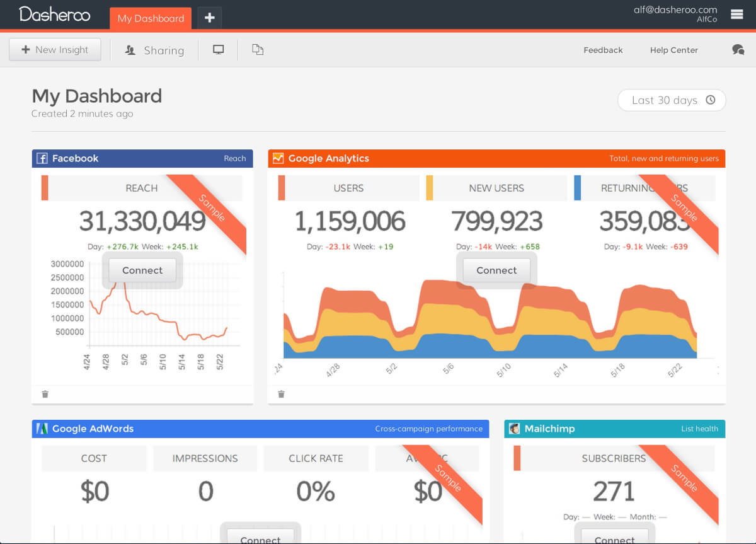Open the Sharing options
The image size is (756, 544).
[154, 50]
